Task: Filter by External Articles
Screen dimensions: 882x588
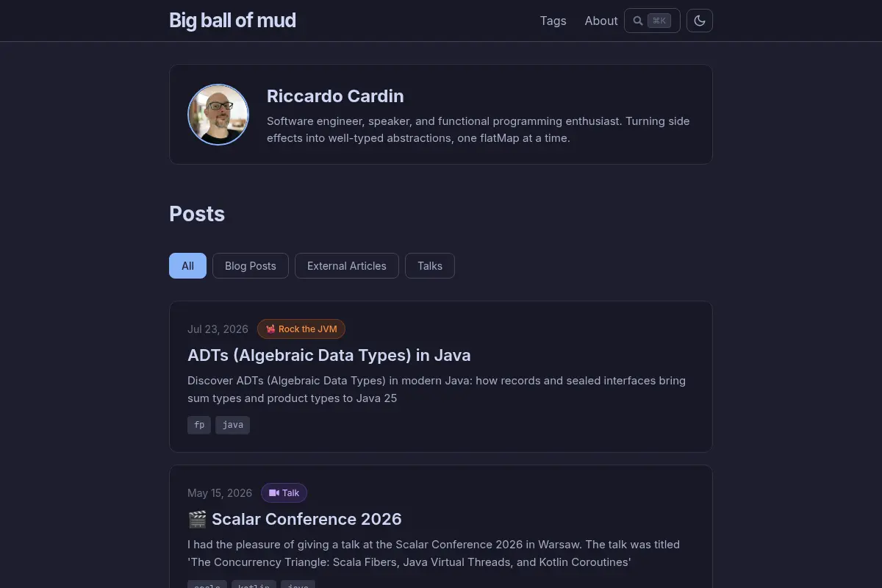Action: (347, 266)
